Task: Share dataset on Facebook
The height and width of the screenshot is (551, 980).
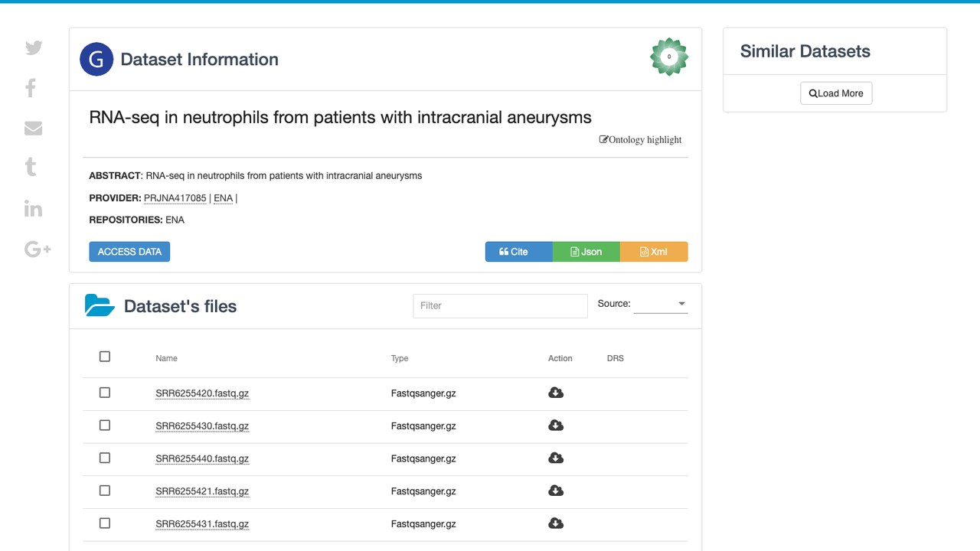Action: click(31, 88)
